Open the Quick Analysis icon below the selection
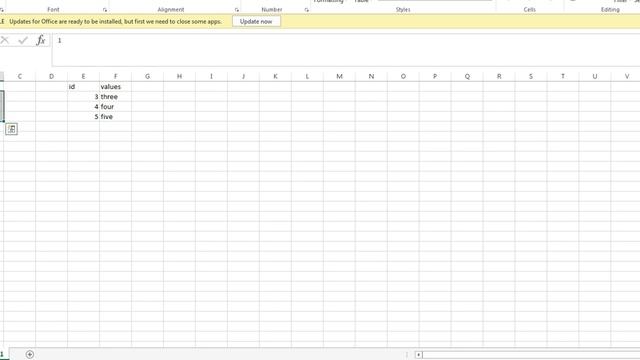The width and height of the screenshot is (640, 360). pyautogui.click(x=11, y=129)
